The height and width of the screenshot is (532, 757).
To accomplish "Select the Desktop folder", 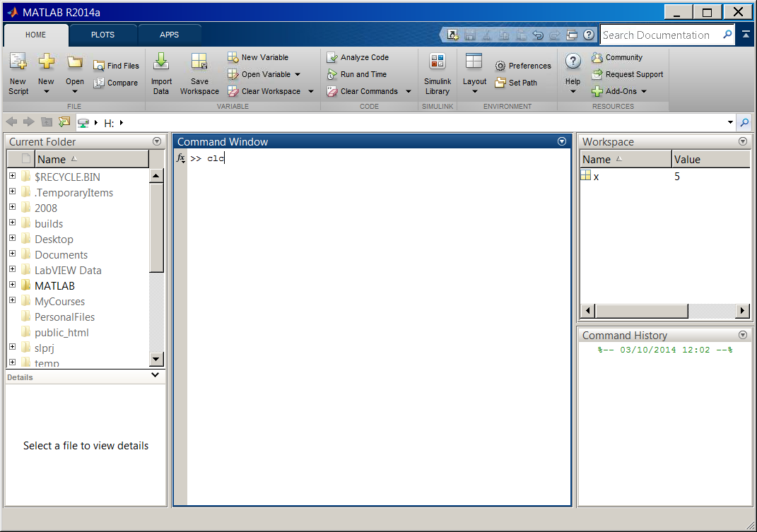I will (x=54, y=240).
